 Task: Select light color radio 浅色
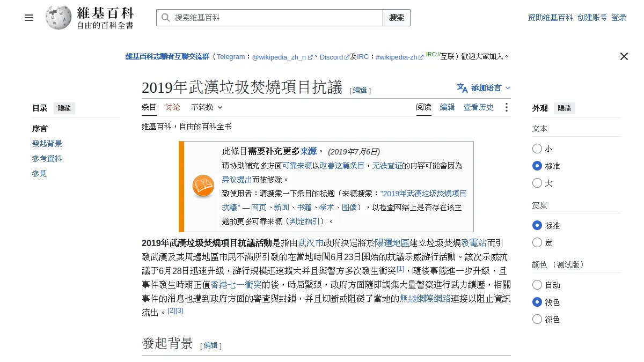click(x=537, y=302)
